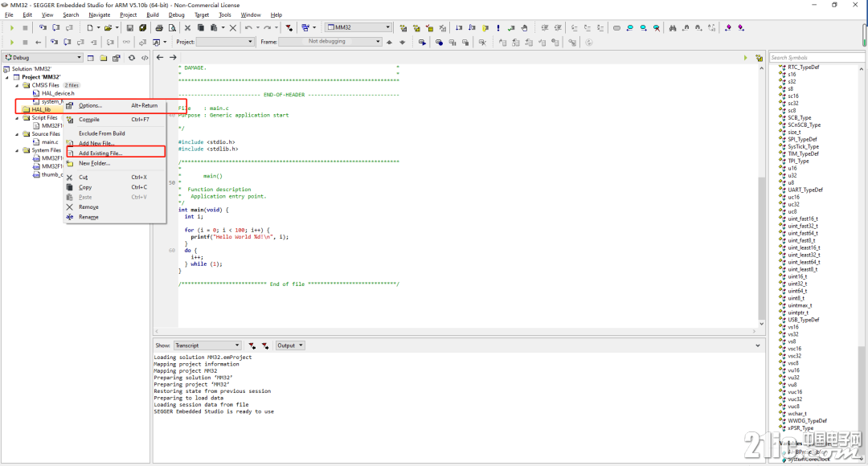Select WWDG_TypeDef in symbol list
This screenshot has height=466, width=868.
(x=807, y=421)
